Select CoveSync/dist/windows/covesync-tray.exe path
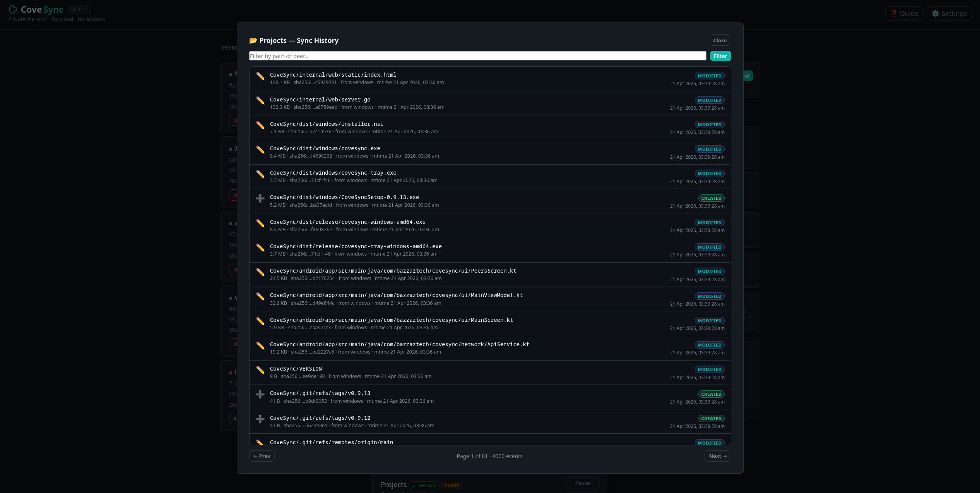The image size is (980, 493). (x=333, y=173)
